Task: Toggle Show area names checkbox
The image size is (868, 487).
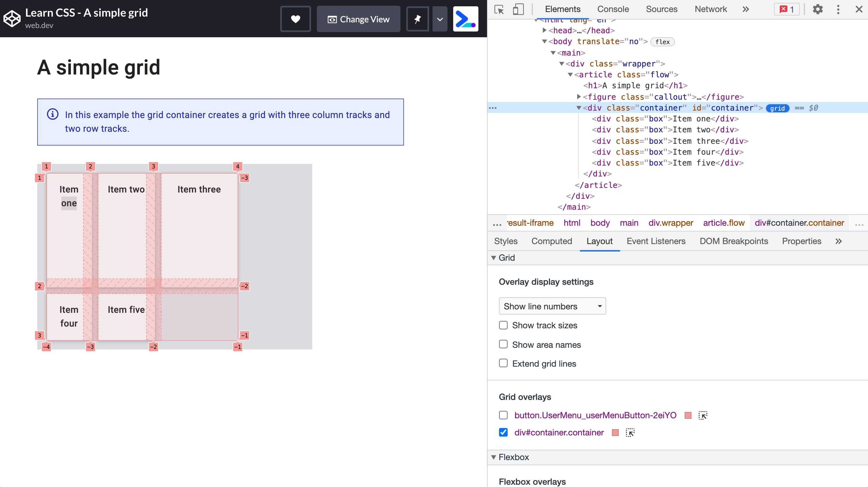Action: pyautogui.click(x=503, y=345)
